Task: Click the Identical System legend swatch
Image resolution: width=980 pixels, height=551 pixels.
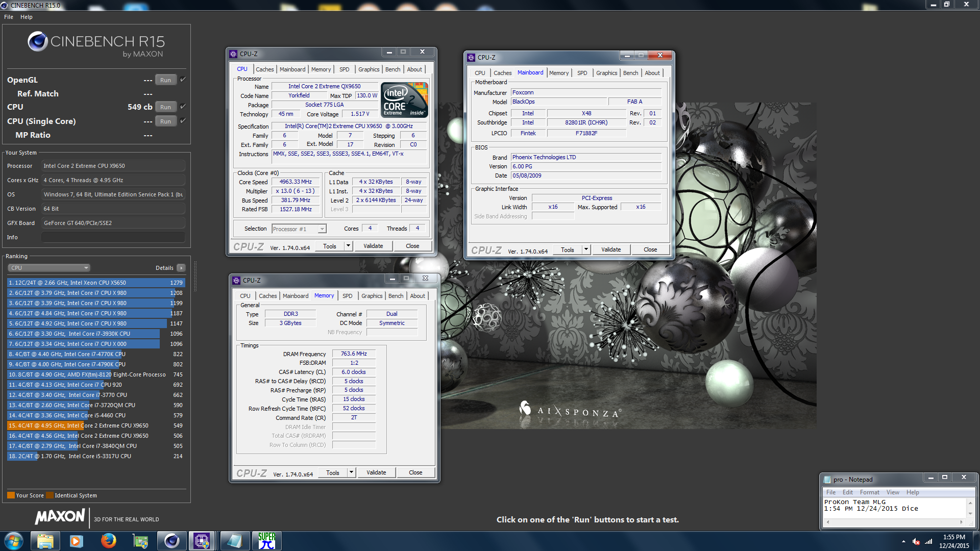Action: click(50, 495)
